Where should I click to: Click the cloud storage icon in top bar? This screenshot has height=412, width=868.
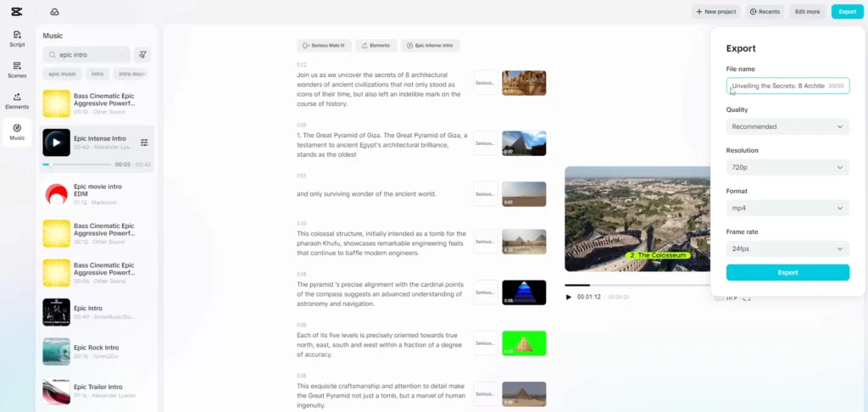tap(54, 12)
